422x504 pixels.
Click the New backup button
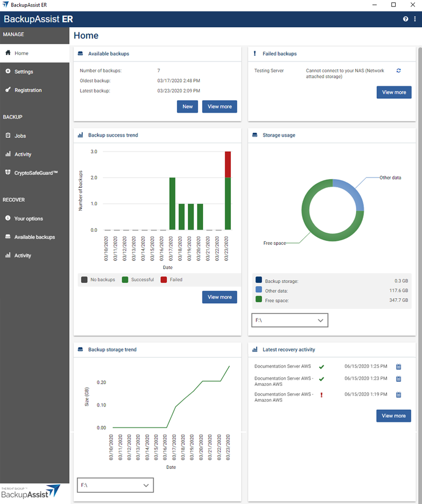point(188,106)
